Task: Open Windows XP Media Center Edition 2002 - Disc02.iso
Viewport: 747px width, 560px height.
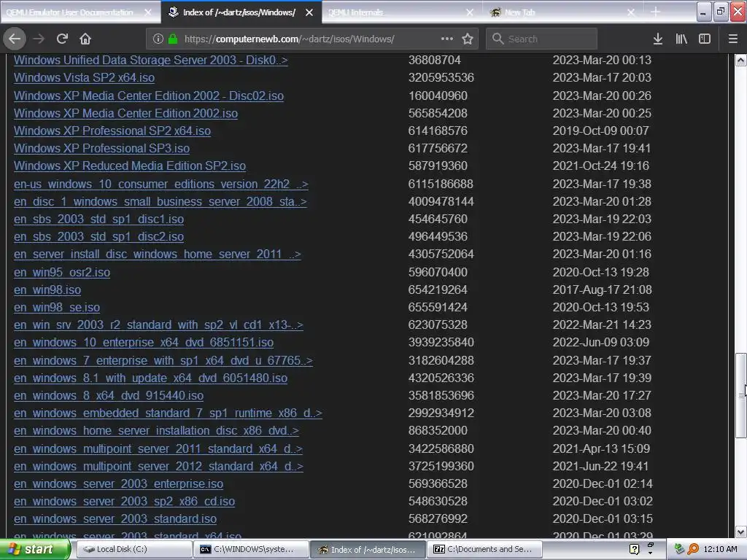Action: [149, 96]
